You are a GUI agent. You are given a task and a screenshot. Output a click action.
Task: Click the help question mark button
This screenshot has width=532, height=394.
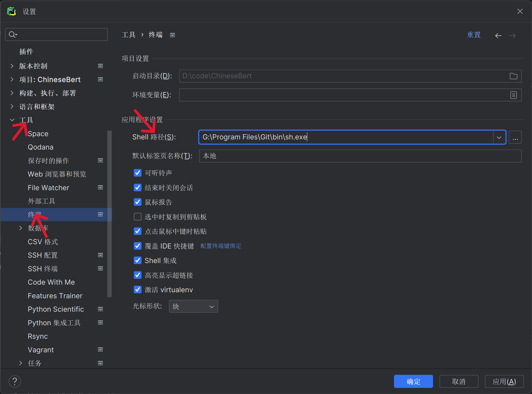tap(15, 381)
